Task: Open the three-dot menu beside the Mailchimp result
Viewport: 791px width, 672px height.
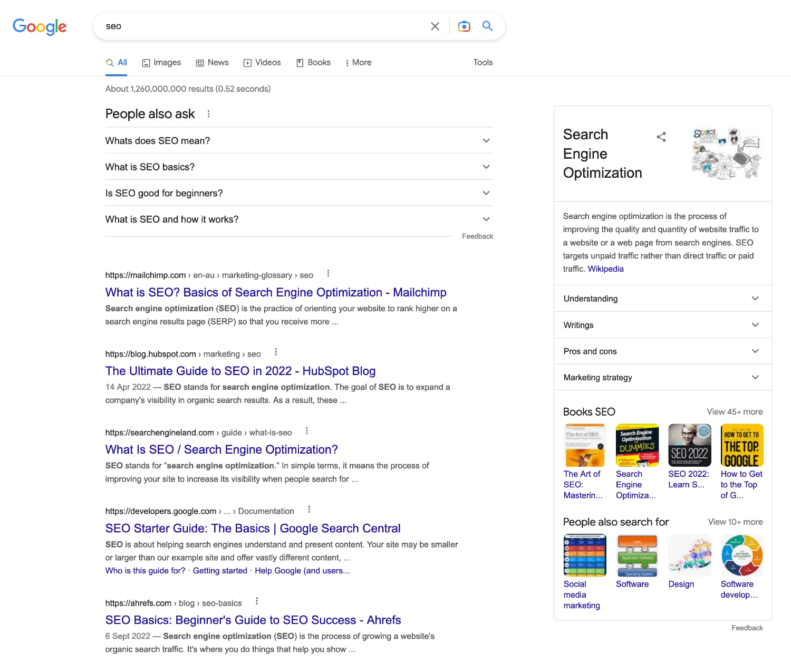Action: (x=327, y=273)
